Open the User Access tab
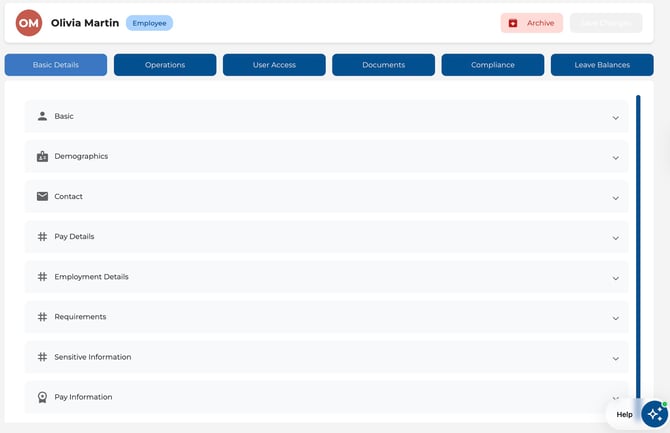670x433 pixels. tap(274, 65)
